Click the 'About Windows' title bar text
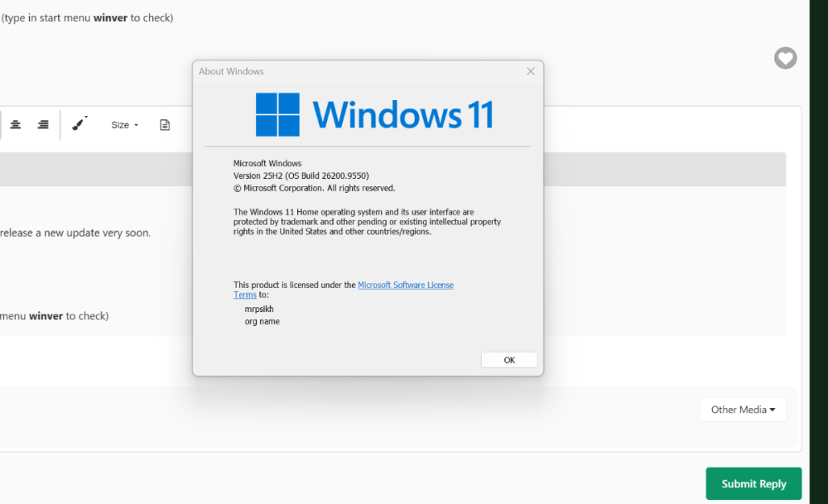828x504 pixels. pos(231,71)
